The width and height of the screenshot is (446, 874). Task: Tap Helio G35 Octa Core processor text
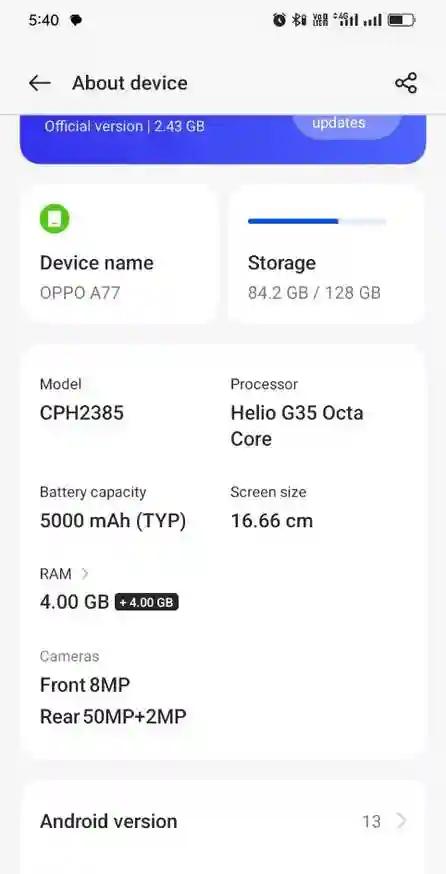(x=297, y=426)
